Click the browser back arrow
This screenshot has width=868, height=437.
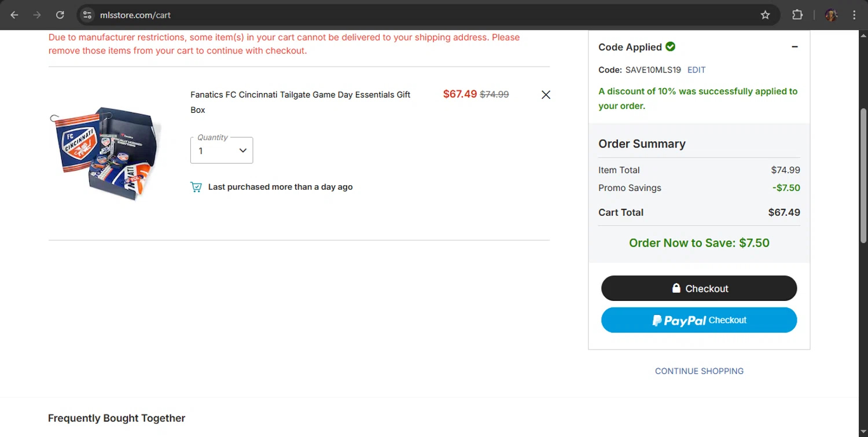click(x=14, y=15)
